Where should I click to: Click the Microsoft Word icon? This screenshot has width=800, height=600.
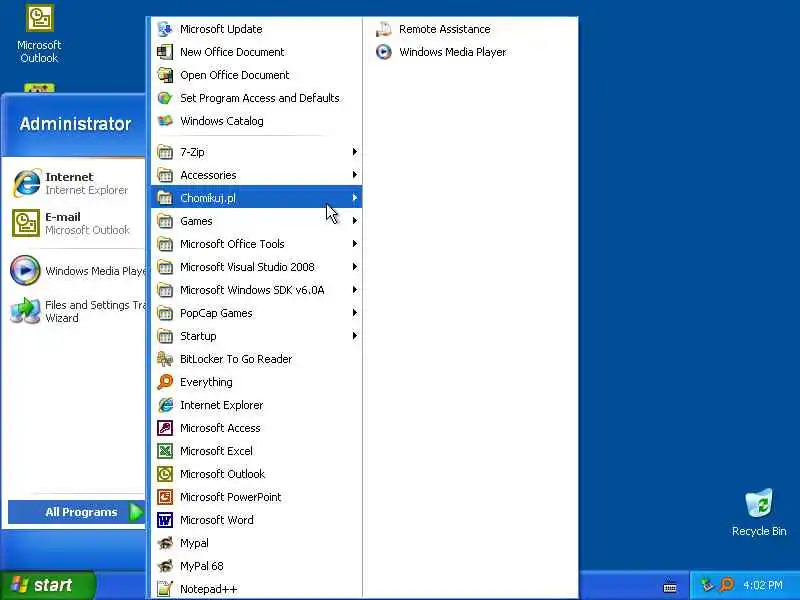165,520
